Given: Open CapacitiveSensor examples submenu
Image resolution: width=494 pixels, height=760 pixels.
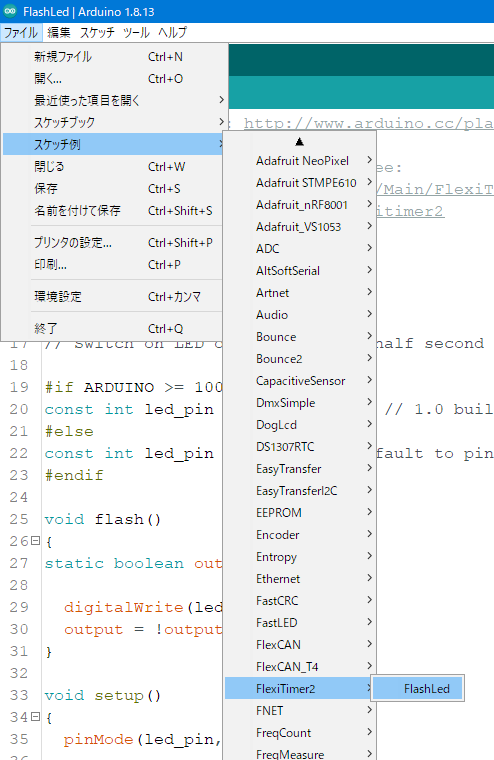Looking at the screenshot, I should point(300,380).
